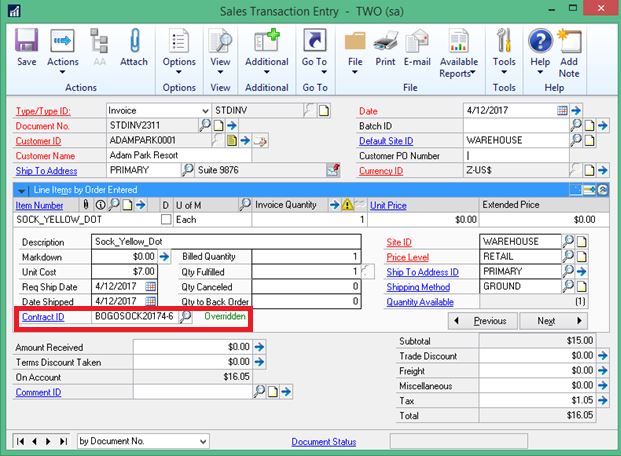Open Shipping Method lookup magnifier

point(568,286)
